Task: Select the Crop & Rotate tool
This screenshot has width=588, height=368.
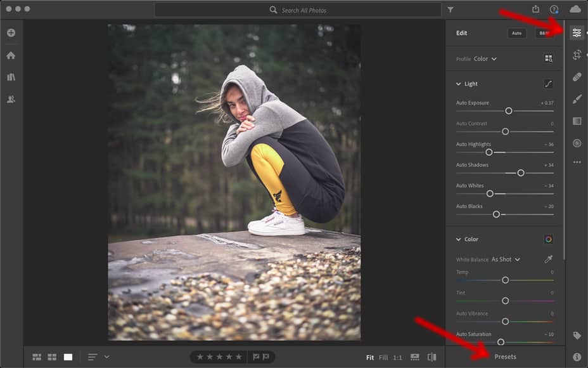Action: tap(577, 55)
